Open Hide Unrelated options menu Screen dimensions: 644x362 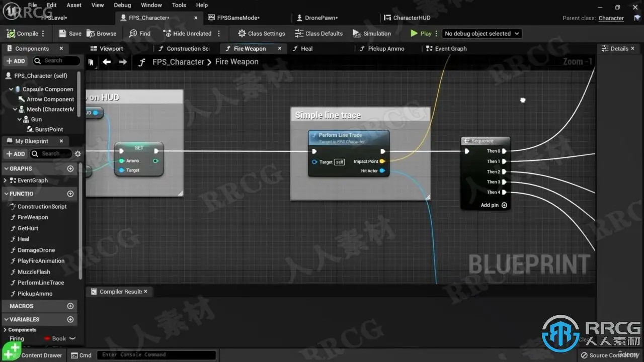pyautogui.click(x=218, y=34)
